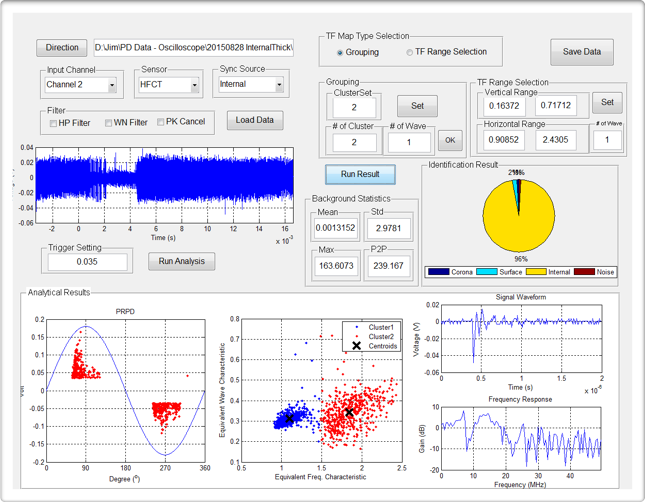Enable the HP Filter checkbox
This screenshot has height=502, width=645.
pyautogui.click(x=54, y=123)
